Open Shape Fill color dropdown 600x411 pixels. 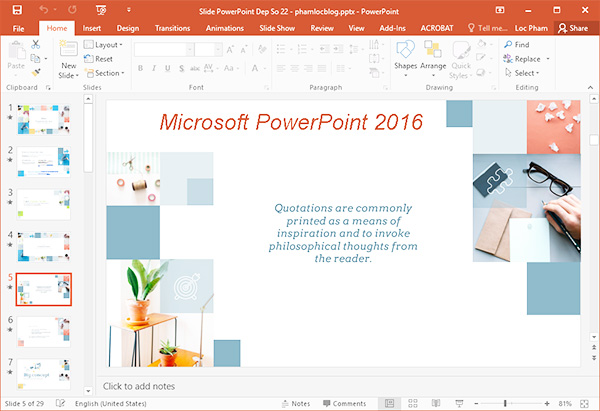tap(484, 44)
